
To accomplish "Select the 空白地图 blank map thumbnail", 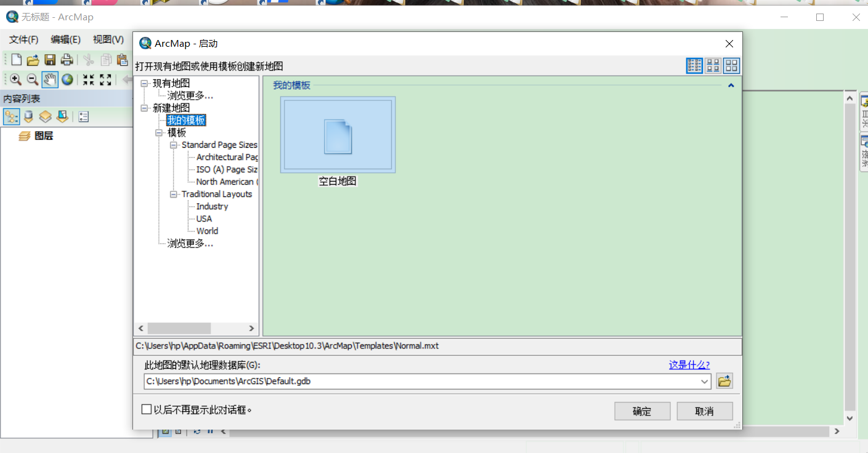I will [338, 135].
